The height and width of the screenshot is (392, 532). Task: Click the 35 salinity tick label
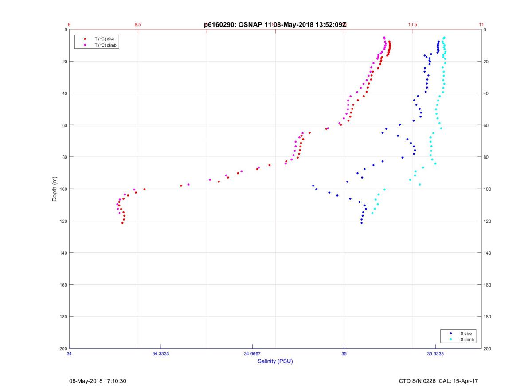click(344, 353)
